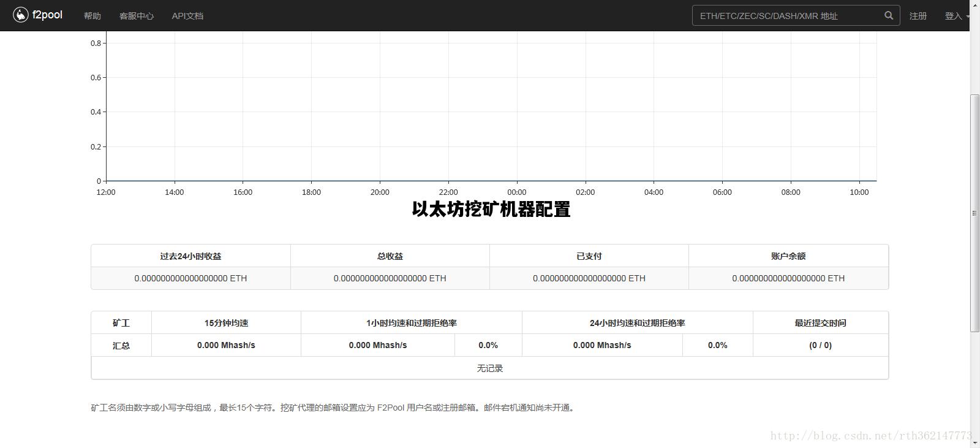Viewport: 980px width, 448px height.
Task: Click the 汇总 row label
Action: (x=121, y=346)
